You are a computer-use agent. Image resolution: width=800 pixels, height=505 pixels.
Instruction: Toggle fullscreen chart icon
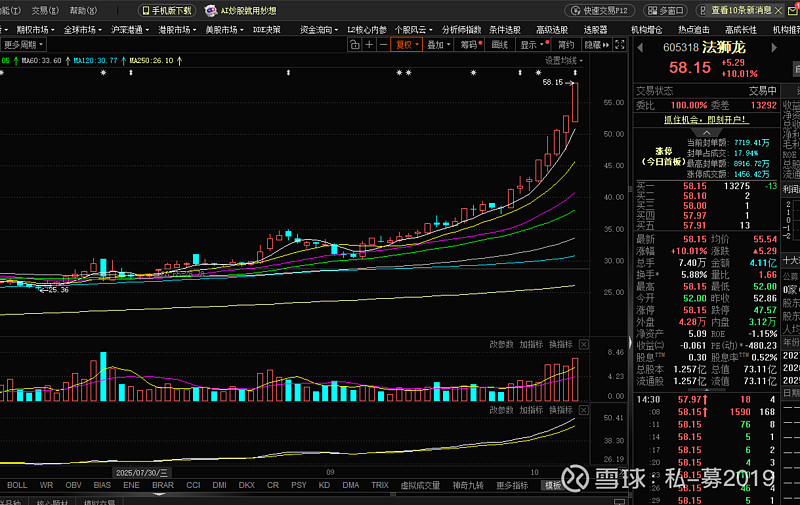pos(619,45)
